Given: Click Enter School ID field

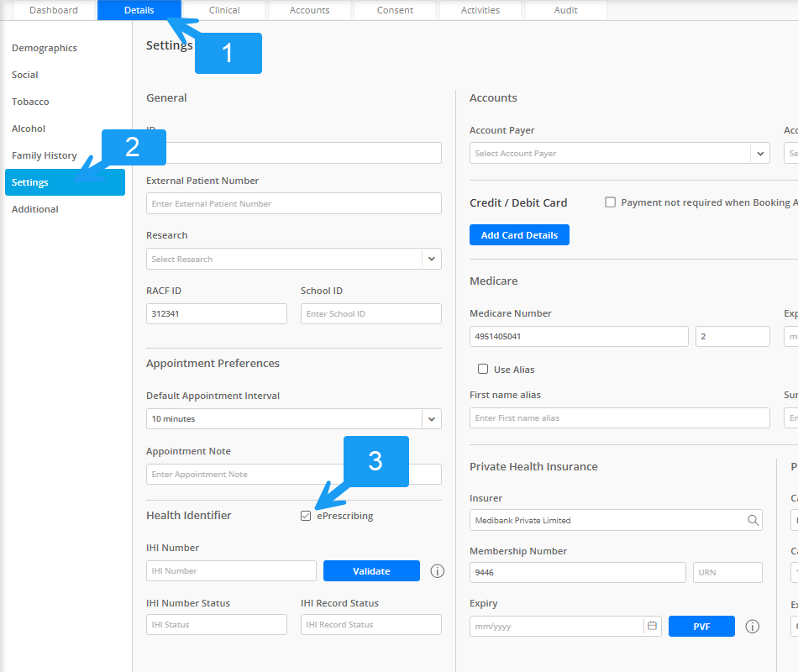Looking at the screenshot, I should 371,313.
